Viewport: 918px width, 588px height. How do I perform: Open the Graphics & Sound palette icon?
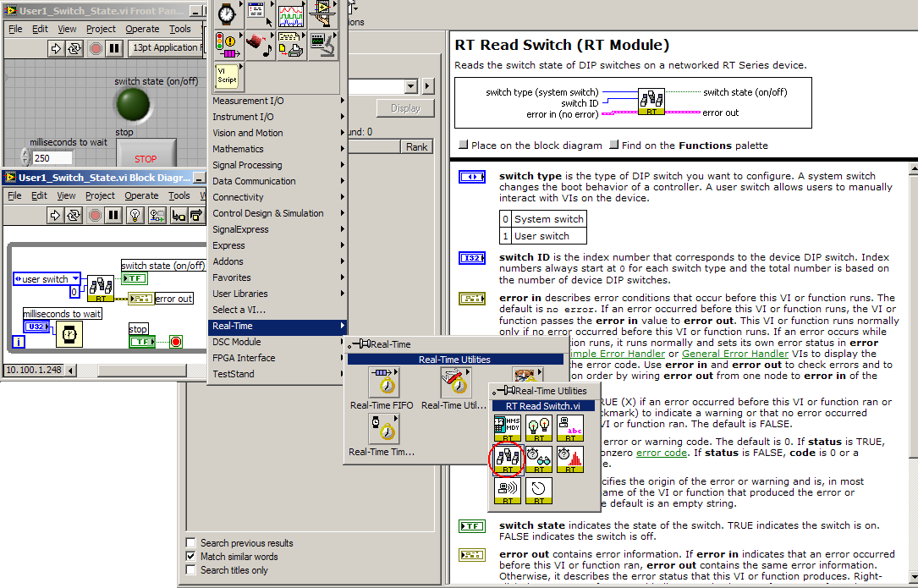(260, 45)
